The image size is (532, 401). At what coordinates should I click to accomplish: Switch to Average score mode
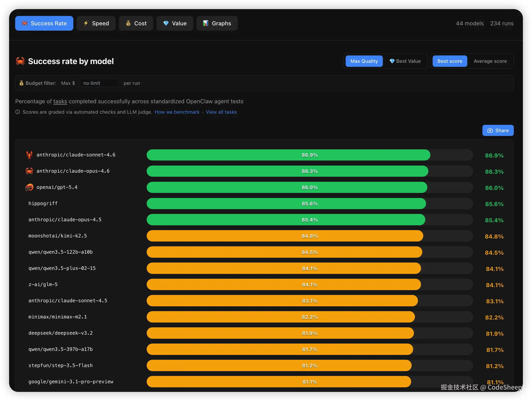pyautogui.click(x=490, y=61)
